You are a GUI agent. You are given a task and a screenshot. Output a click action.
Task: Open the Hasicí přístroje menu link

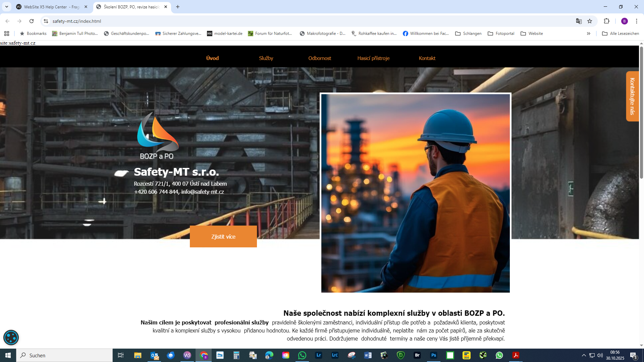click(x=373, y=58)
